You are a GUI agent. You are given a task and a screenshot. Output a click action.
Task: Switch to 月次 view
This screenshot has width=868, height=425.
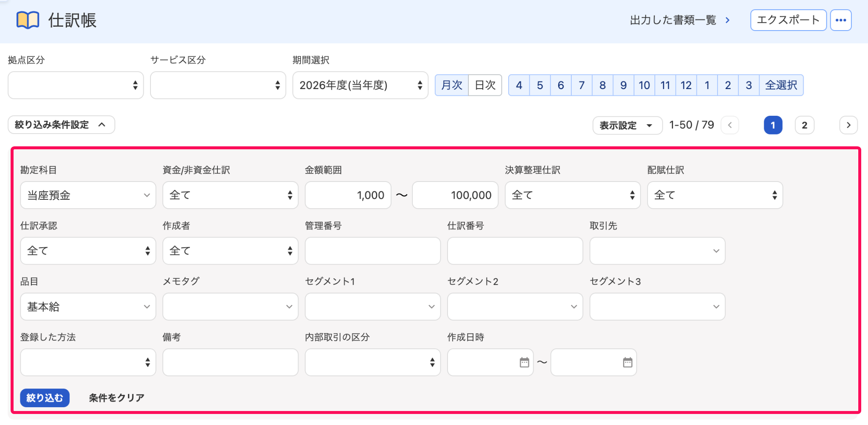[x=452, y=85]
